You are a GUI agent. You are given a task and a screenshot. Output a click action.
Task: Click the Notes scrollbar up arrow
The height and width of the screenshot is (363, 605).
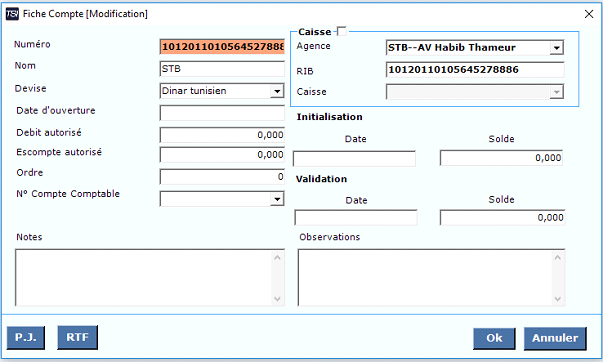click(277, 257)
